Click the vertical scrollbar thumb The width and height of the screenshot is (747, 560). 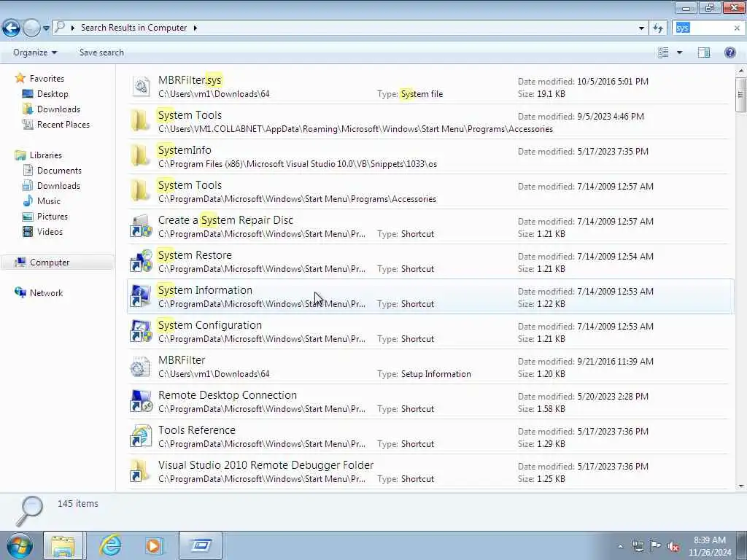pyautogui.click(x=740, y=95)
